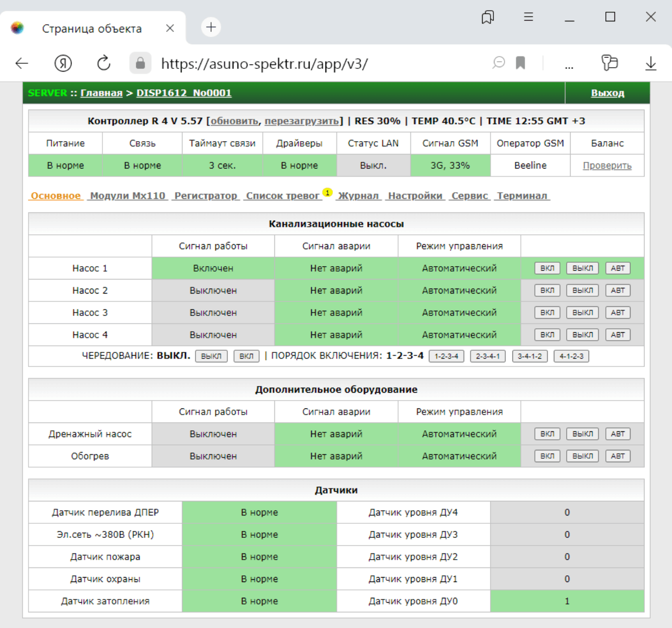Turn on Обогрев with ВКЛ
This screenshot has height=628, width=672.
point(547,456)
